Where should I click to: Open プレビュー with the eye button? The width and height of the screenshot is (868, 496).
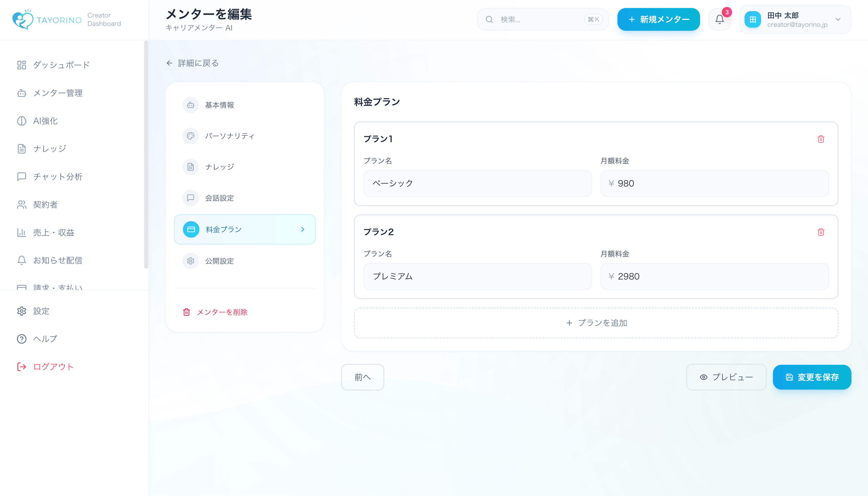point(726,377)
